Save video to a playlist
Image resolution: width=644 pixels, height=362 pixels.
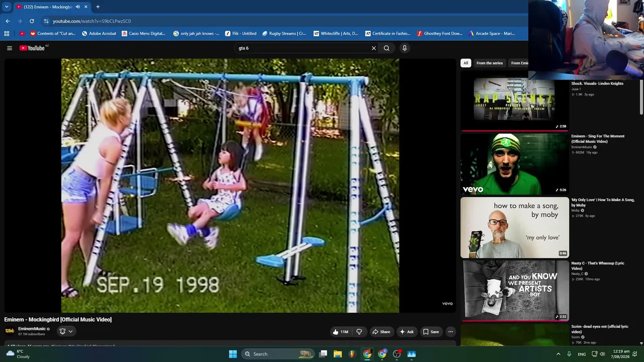(x=431, y=332)
